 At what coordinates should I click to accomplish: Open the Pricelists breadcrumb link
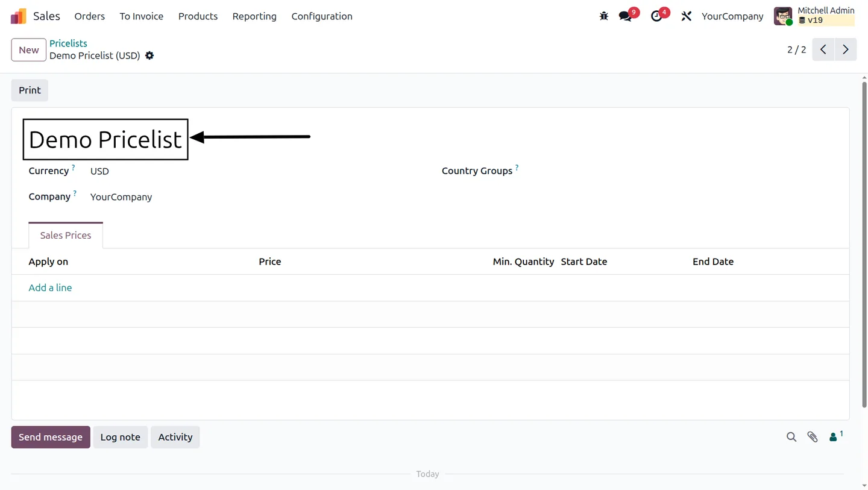68,43
